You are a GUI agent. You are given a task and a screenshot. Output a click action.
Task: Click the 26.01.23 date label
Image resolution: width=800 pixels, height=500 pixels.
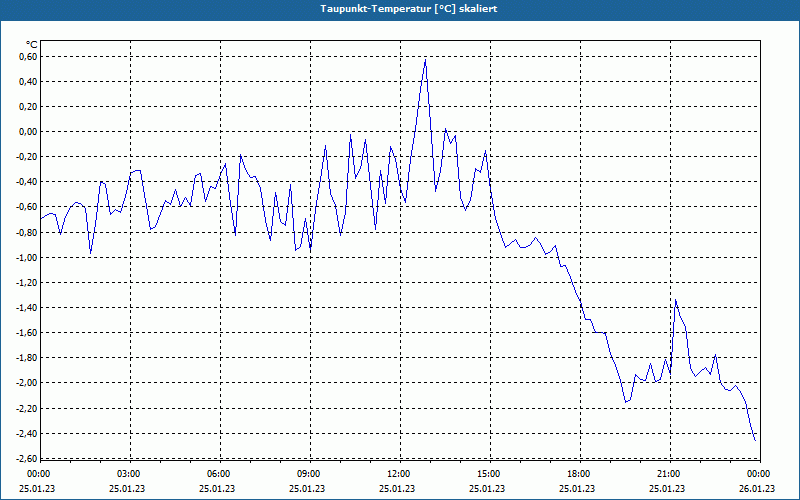click(757, 488)
